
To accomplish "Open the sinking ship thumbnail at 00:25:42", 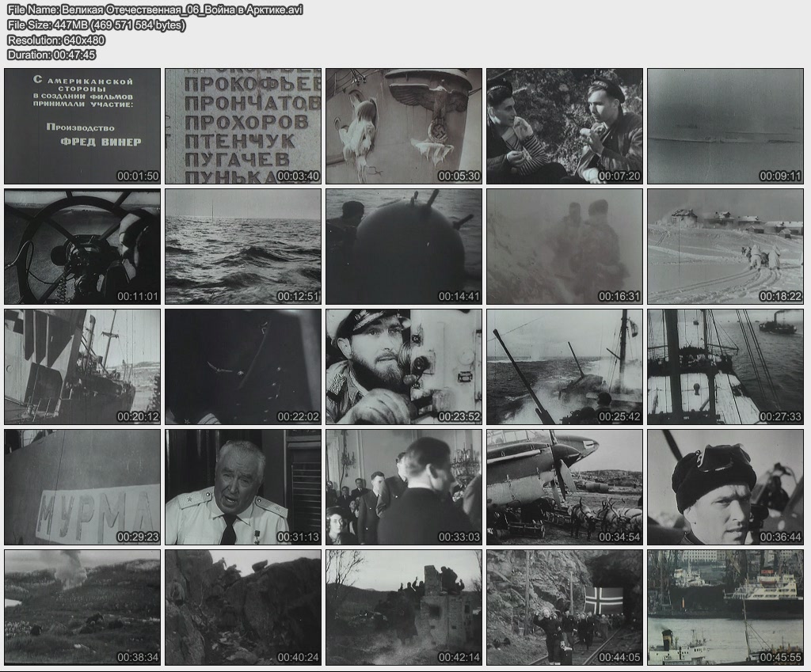I will click(565, 366).
